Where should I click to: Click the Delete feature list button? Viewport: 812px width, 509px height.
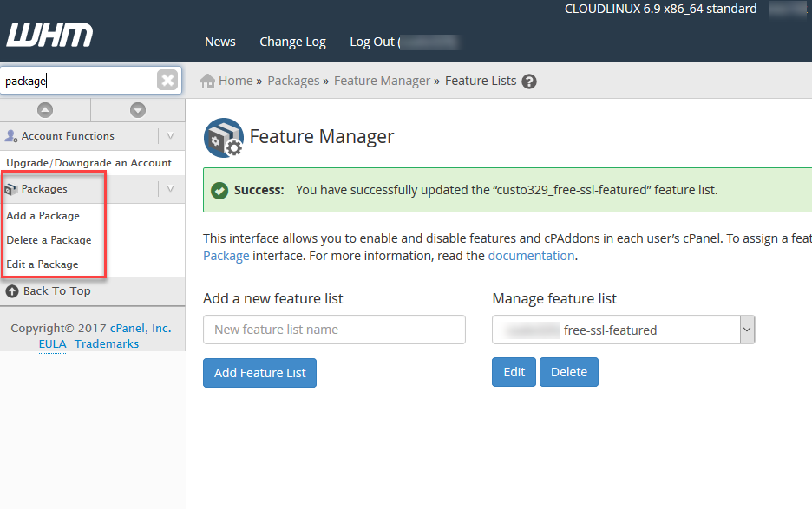click(x=568, y=372)
